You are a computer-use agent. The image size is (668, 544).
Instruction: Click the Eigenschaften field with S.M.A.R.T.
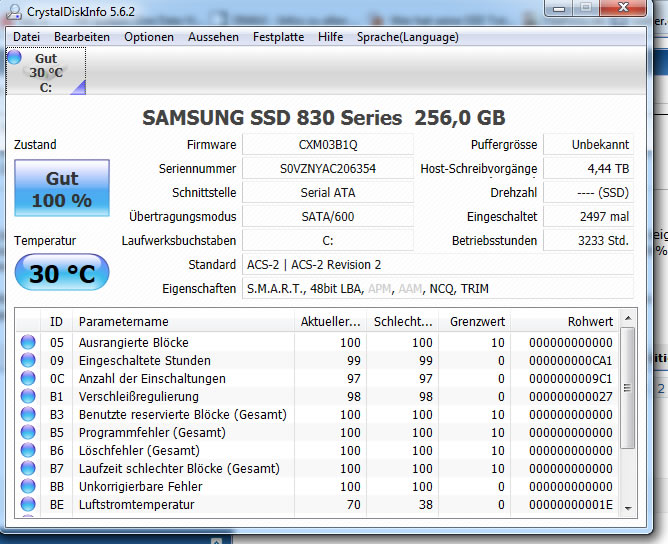coord(438,288)
